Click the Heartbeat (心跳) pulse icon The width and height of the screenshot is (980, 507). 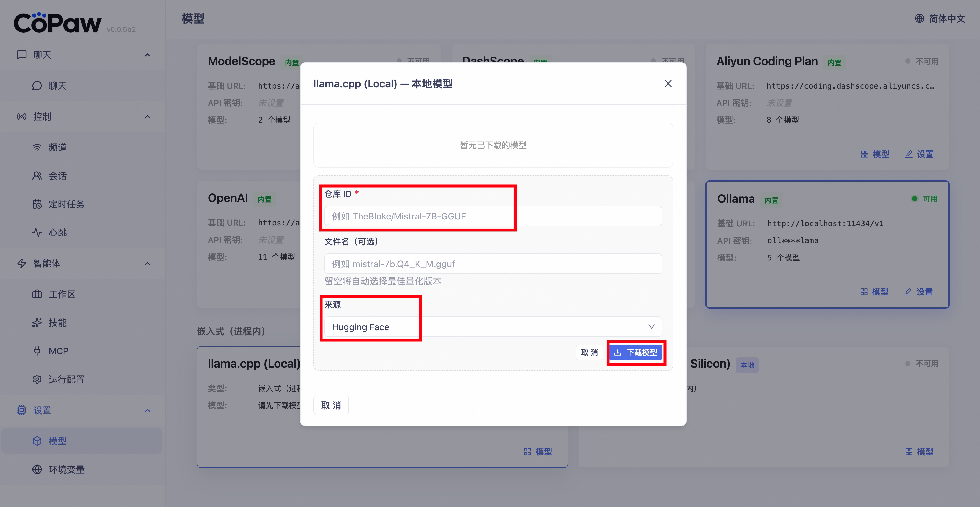(x=37, y=232)
